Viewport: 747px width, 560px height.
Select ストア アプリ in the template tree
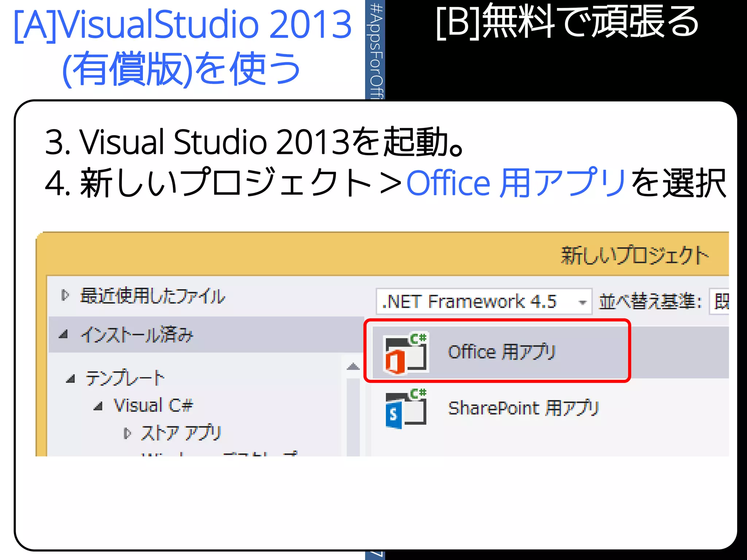[181, 433]
